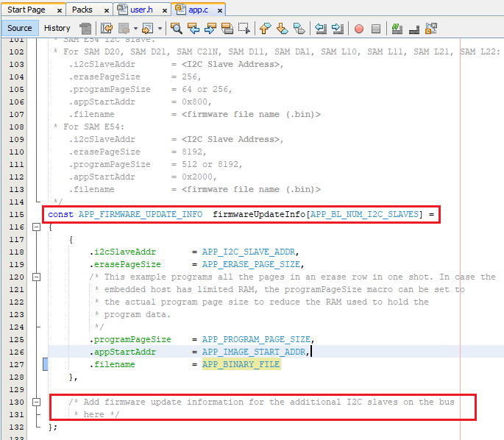Switch to Source view
This screenshot has width=504, height=440.
tap(20, 28)
